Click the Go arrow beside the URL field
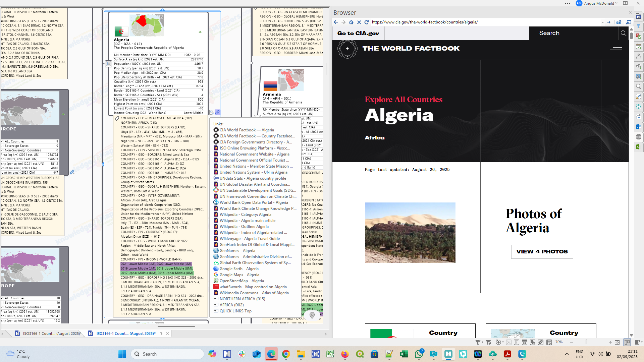The width and height of the screenshot is (644, 362). point(609,22)
